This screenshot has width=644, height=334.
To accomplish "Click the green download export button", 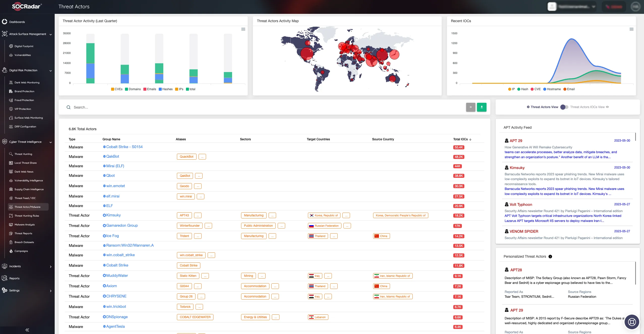I will point(481,107).
